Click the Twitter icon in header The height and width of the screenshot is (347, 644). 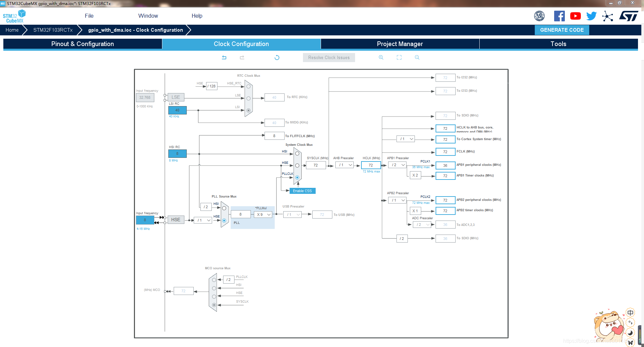pyautogui.click(x=591, y=16)
